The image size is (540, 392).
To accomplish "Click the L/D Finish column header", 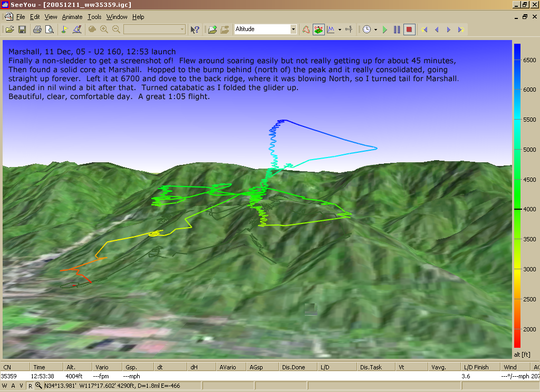I will click(x=475, y=367).
